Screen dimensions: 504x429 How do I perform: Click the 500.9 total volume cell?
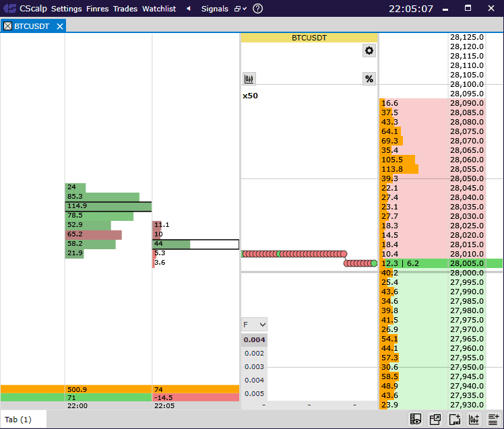pyautogui.click(x=108, y=389)
